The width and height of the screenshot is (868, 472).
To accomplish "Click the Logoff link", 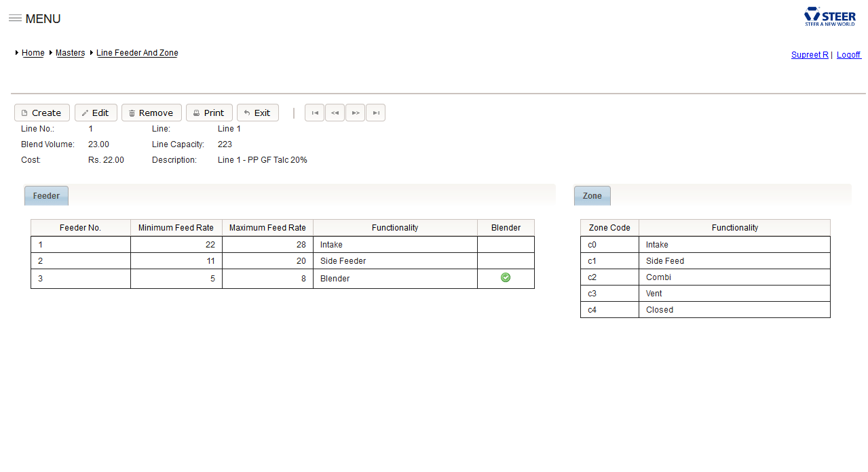I will (848, 55).
